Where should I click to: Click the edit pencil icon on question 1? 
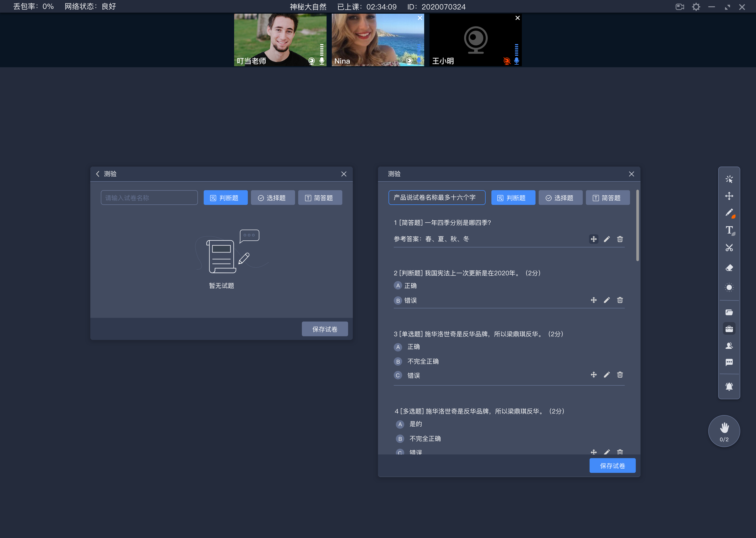click(607, 239)
